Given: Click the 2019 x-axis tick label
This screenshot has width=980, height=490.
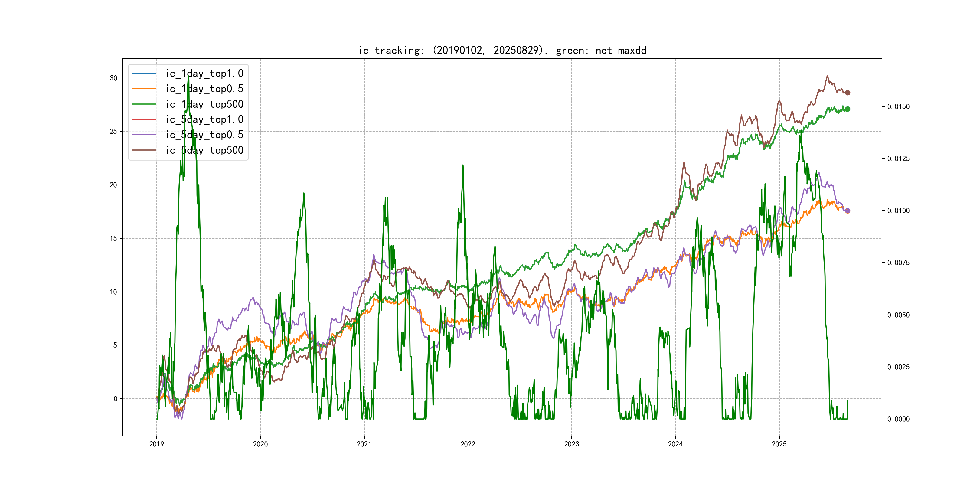Looking at the screenshot, I should click(x=156, y=444).
